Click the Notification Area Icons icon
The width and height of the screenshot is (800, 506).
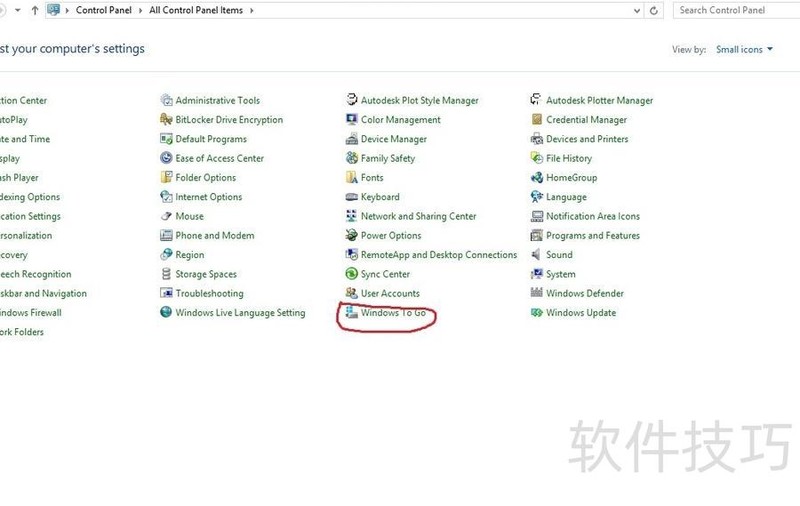pos(537,216)
